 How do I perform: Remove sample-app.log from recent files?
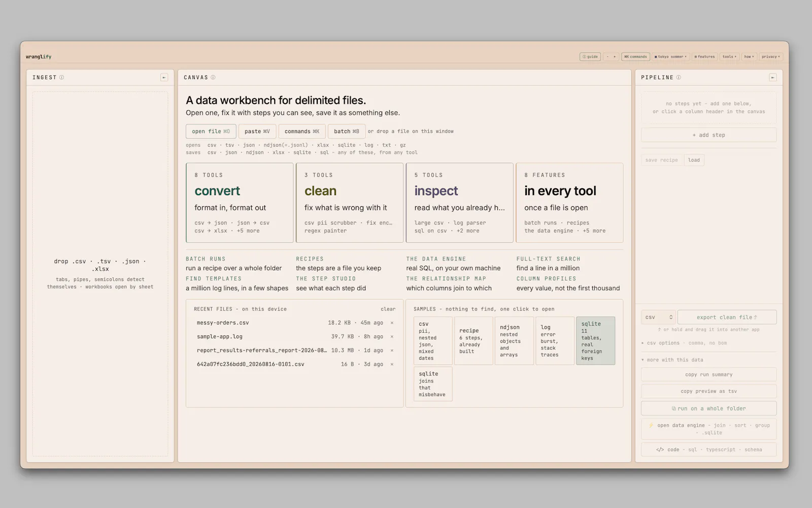click(392, 337)
